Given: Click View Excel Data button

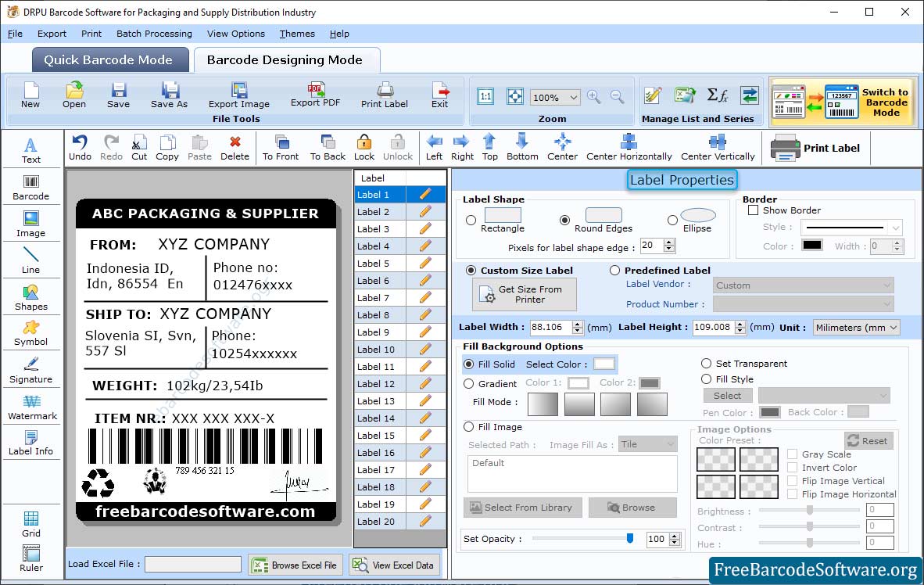Looking at the screenshot, I should coord(395,565).
